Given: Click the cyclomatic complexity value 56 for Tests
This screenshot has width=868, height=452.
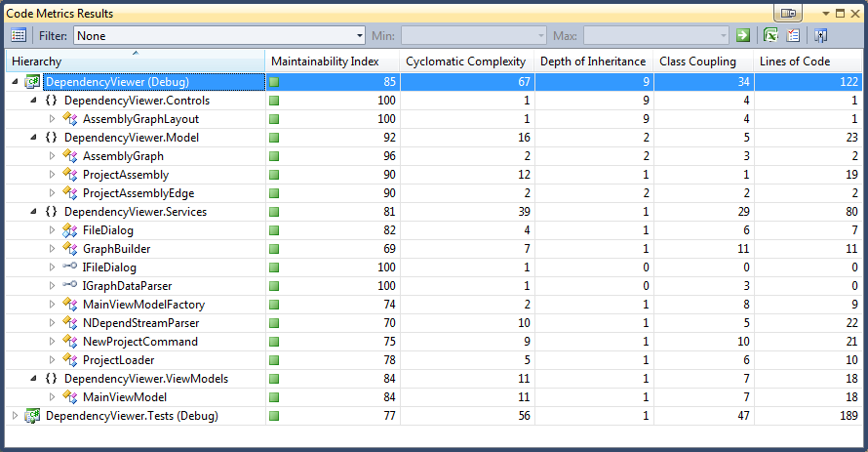Looking at the screenshot, I should 524,416.
